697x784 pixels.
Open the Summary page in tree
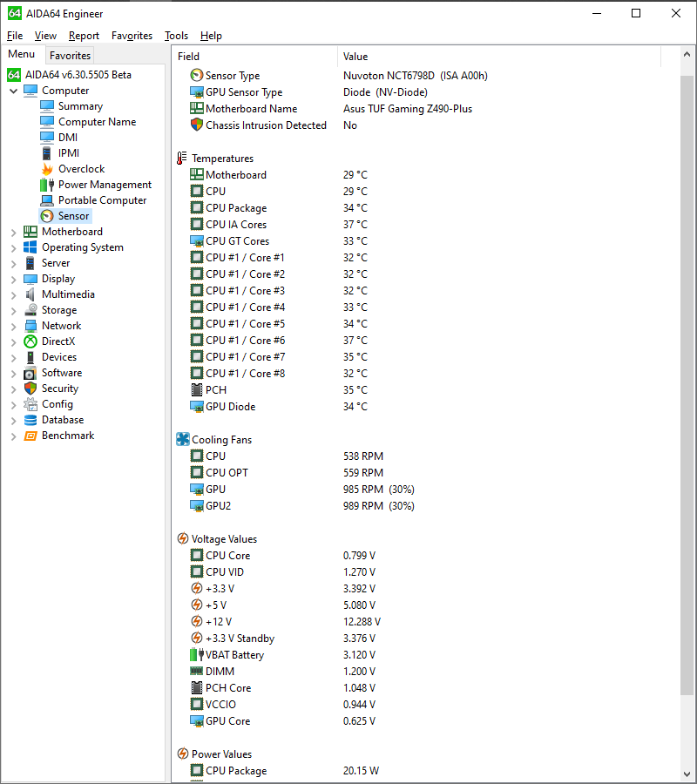click(x=80, y=106)
